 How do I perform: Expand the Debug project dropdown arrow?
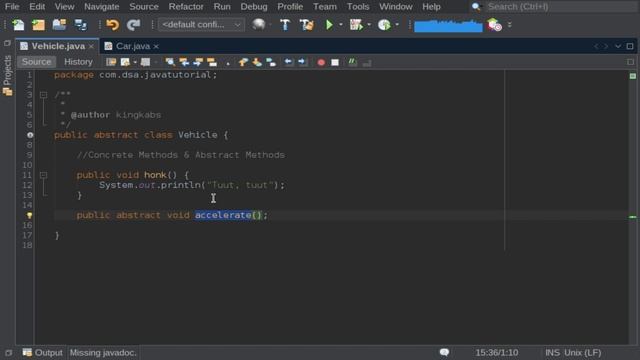pos(369,25)
